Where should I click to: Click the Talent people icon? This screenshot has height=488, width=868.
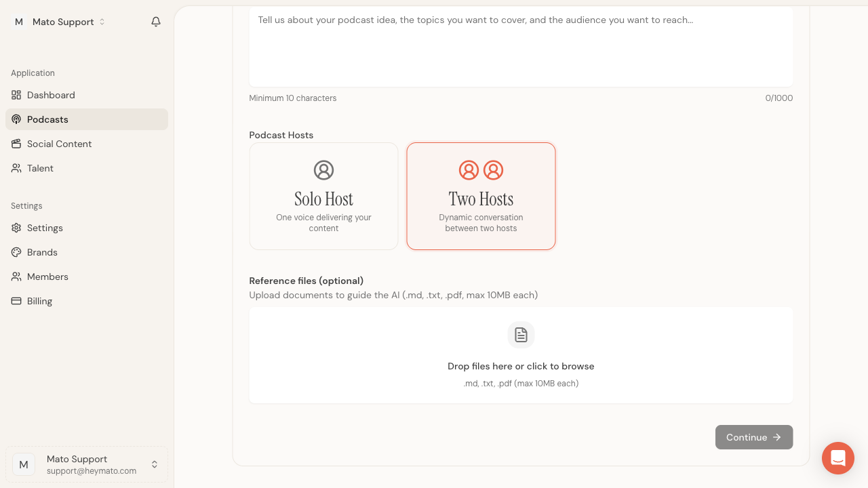(x=16, y=168)
